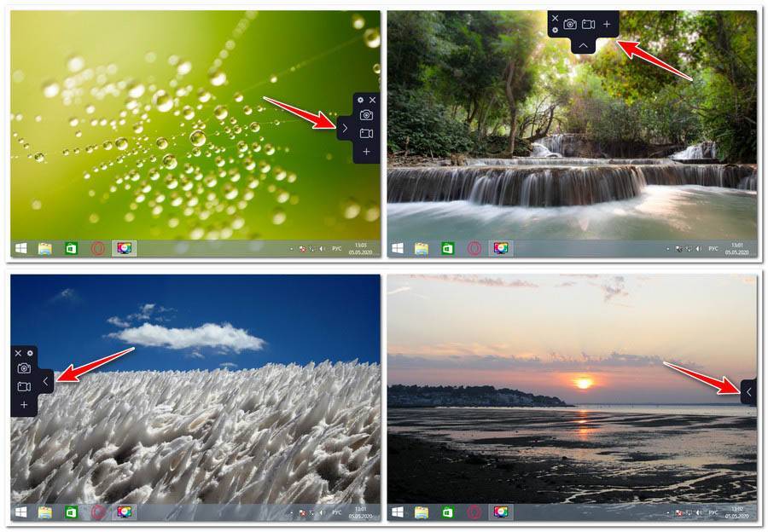Open Start button on waterfall desktop taskbar
Image resolution: width=768 pixels, height=532 pixels.
(x=398, y=249)
